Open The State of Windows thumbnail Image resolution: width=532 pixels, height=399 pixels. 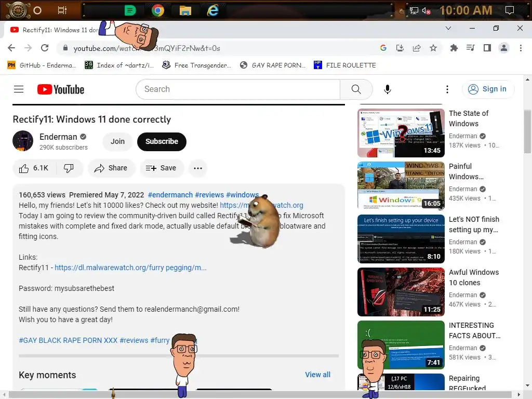401,133
